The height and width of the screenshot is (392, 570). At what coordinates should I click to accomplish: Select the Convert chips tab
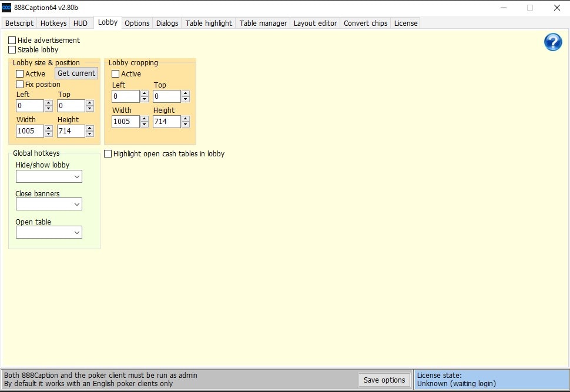coord(366,24)
